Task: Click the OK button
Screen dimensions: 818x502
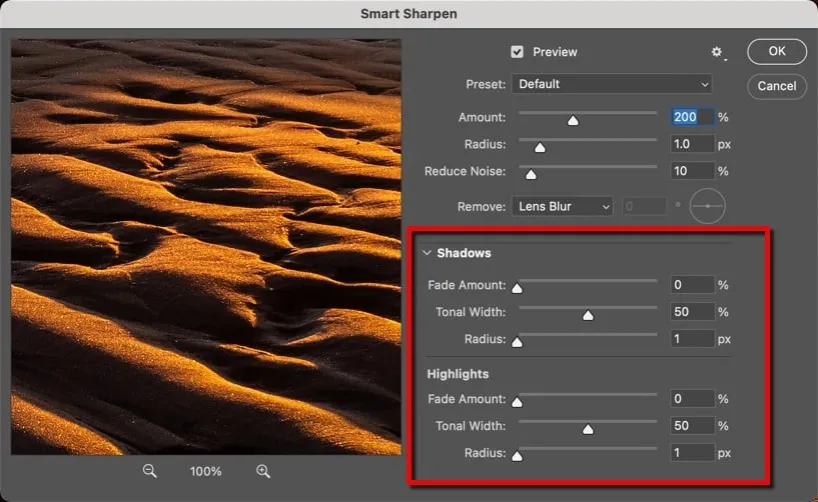Action: [777, 51]
